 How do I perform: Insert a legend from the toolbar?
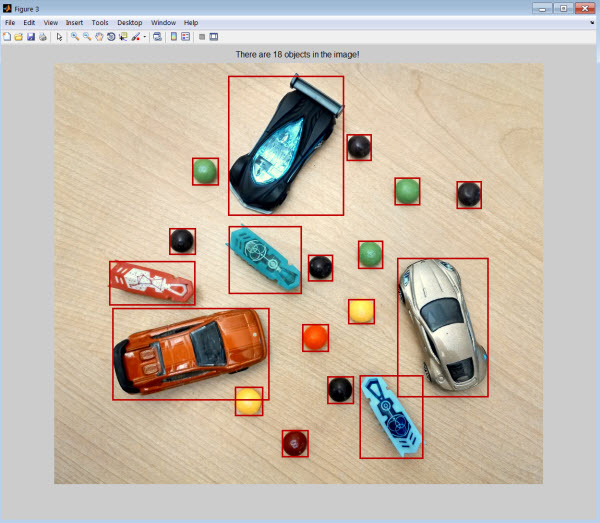click(x=186, y=37)
